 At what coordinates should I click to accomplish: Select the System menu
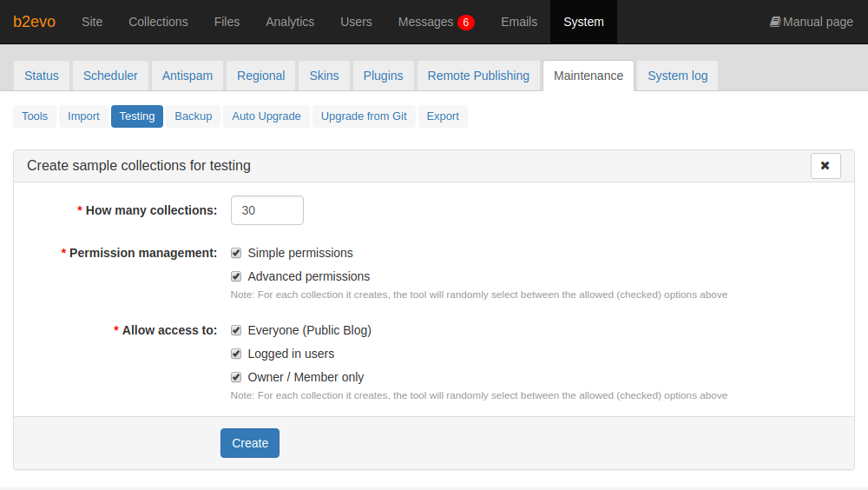tap(583, 22)
